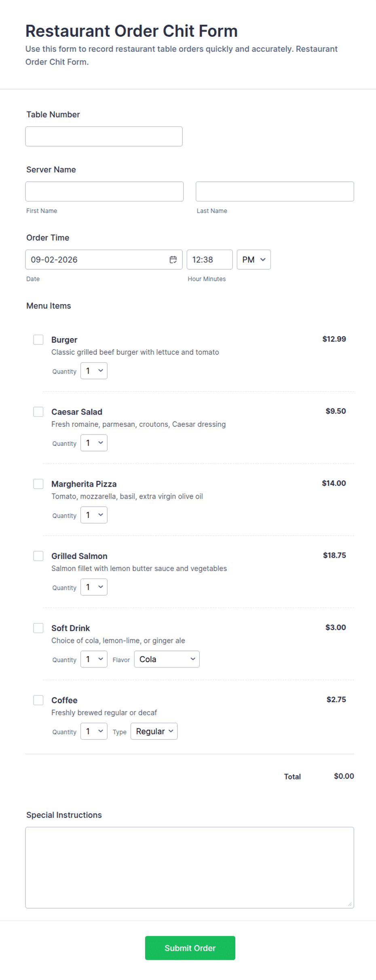Image resolution: width=376 pixels, height=980 pixels.
Task: Focus the Table Number field
Action: [x=104, y=136]
